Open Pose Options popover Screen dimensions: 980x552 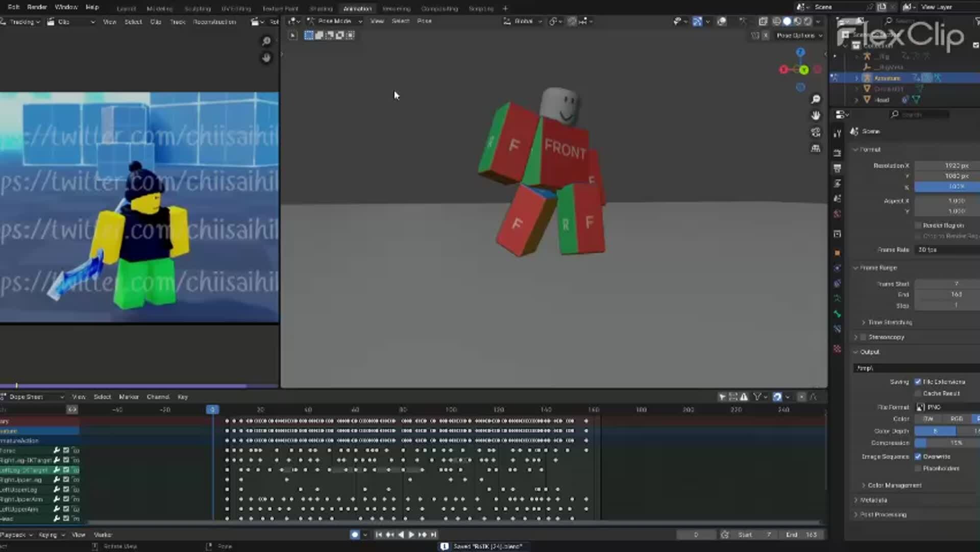tap(799, 35)
